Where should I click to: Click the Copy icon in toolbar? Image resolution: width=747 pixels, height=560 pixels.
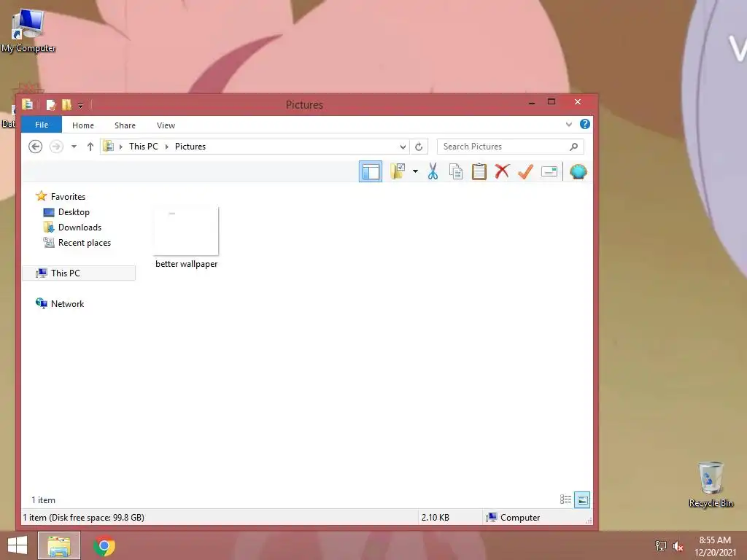(x=456, y=171)
